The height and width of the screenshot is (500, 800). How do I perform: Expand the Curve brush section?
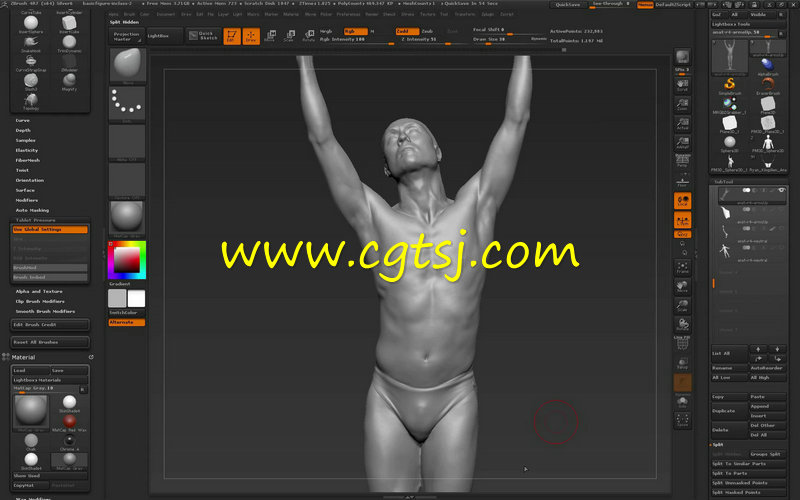tap(22, 120)
